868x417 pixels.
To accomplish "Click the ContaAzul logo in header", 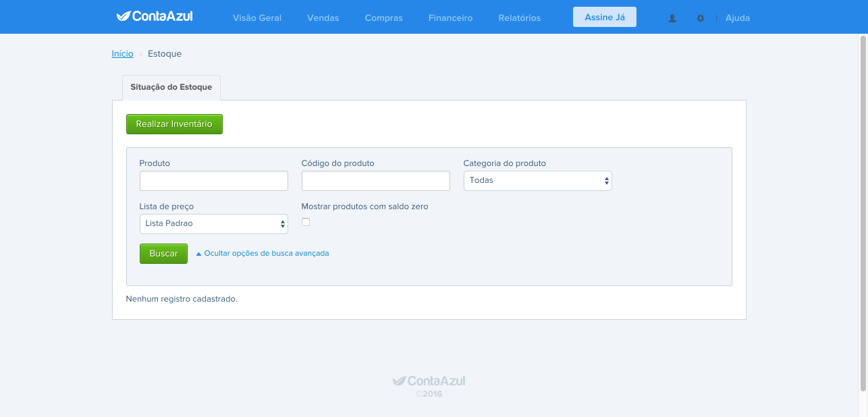I will click(155, 16).
